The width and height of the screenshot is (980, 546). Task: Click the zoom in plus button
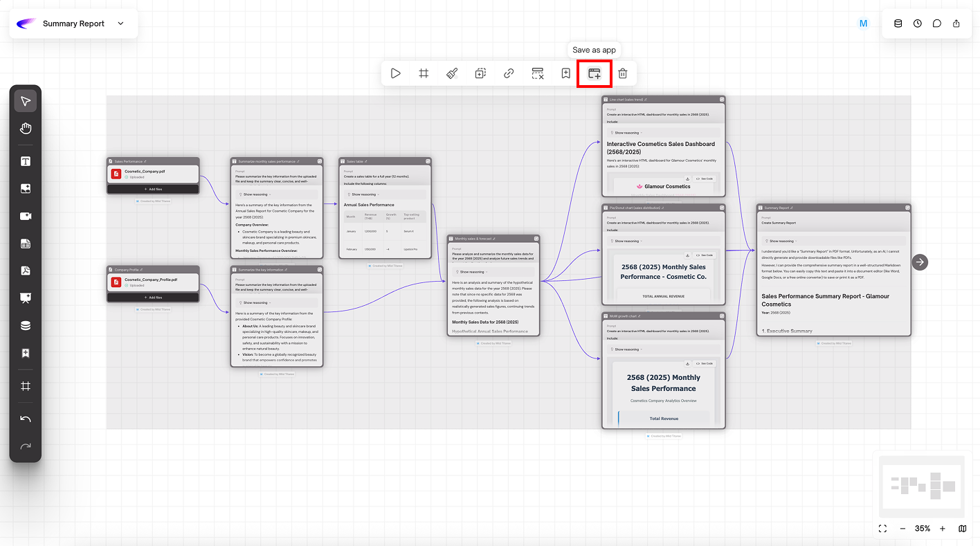click(942, 528)
